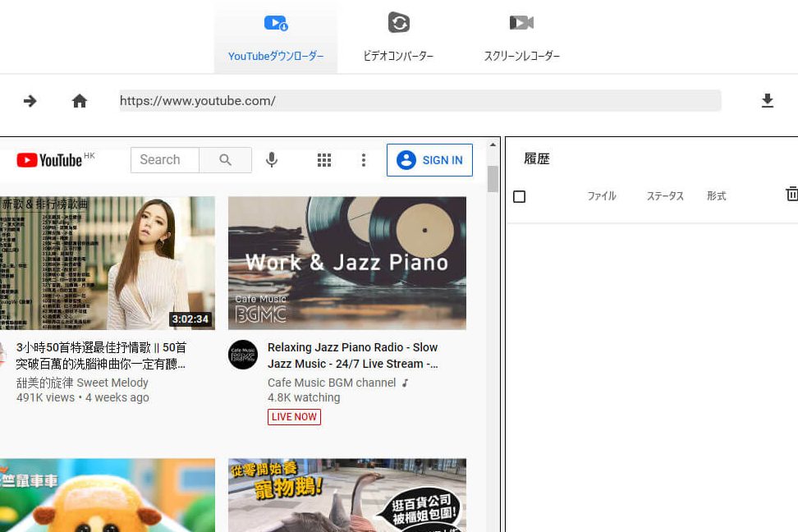Click the LIVE NOW badge
Screen dimensions: 798x532
(294, 416)
